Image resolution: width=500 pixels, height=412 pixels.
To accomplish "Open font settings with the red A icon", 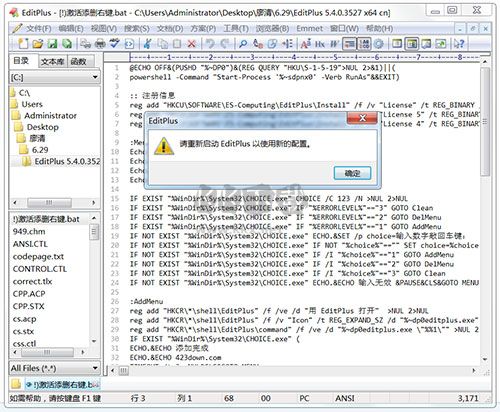I will (306, 44).
